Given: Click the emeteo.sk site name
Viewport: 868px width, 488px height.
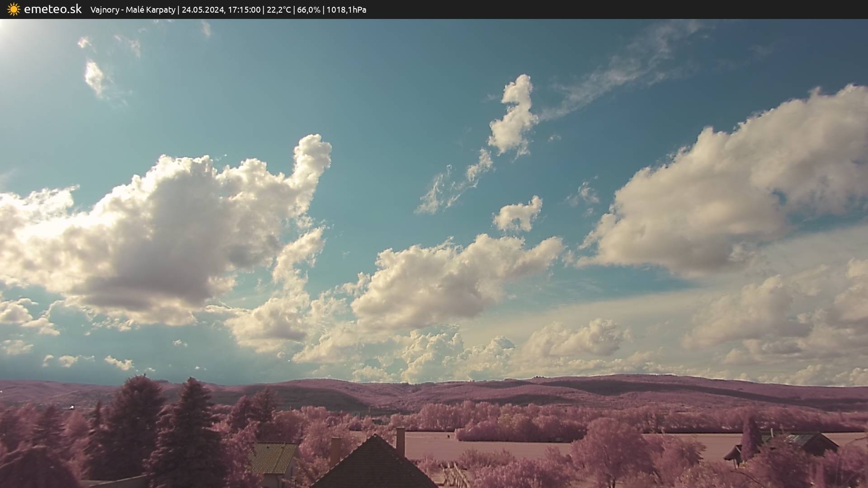Looking at the screenshot, I should pos(52,9).
